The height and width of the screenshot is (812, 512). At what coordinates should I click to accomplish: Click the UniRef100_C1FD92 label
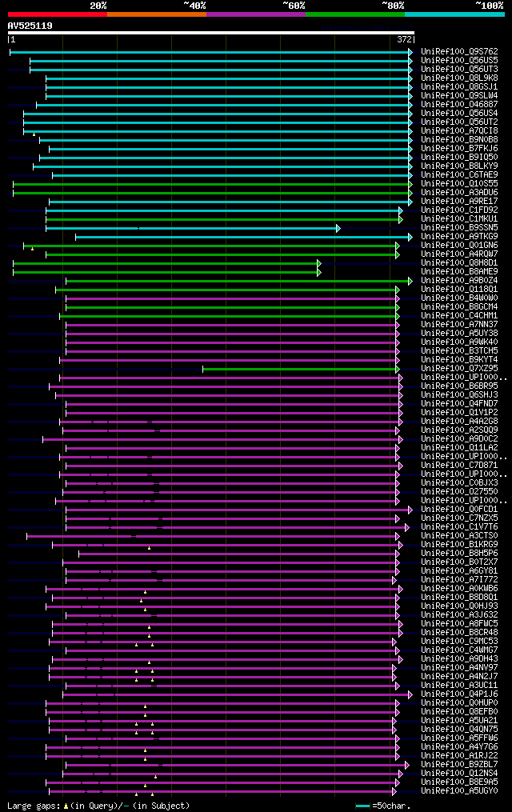click(460, 210)
